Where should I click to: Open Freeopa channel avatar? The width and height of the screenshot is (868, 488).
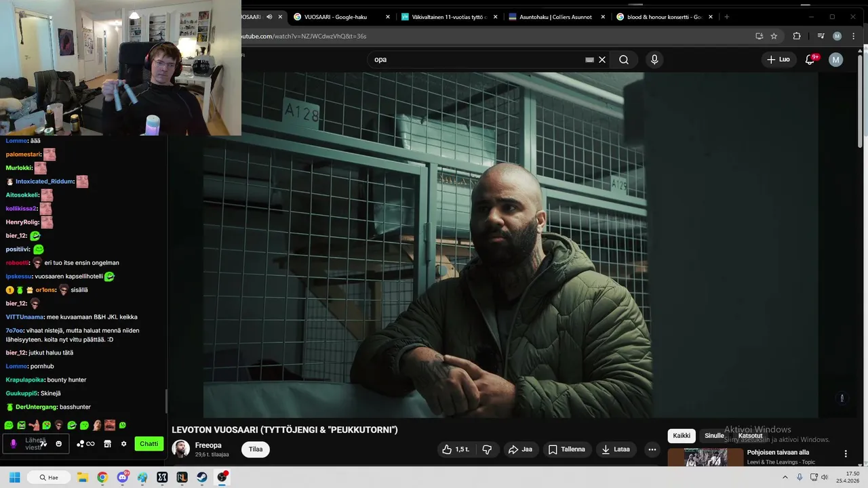pos(180,449)
